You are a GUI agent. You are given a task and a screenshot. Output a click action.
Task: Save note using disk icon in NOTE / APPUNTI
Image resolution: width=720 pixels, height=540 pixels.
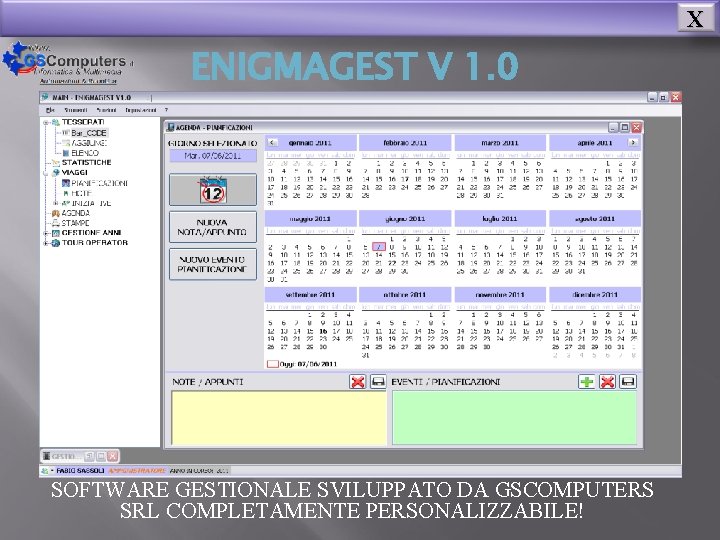[x=378, y=382]
